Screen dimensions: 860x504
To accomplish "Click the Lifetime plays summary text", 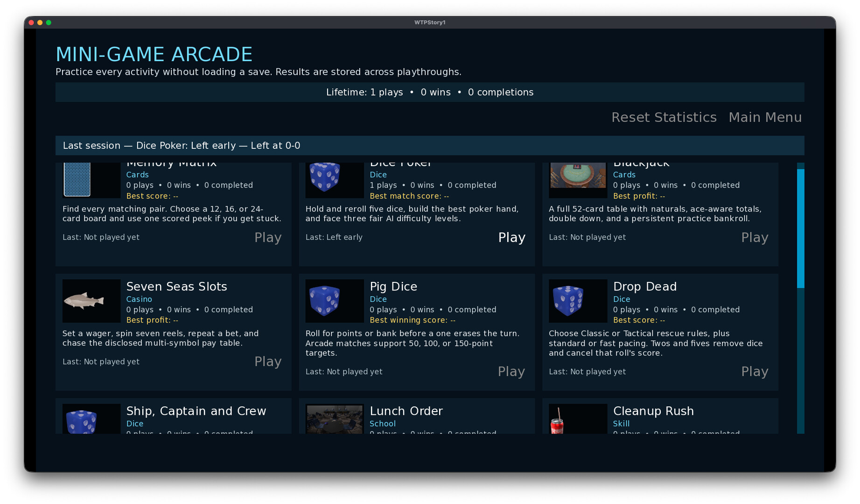I will (430, 92).
